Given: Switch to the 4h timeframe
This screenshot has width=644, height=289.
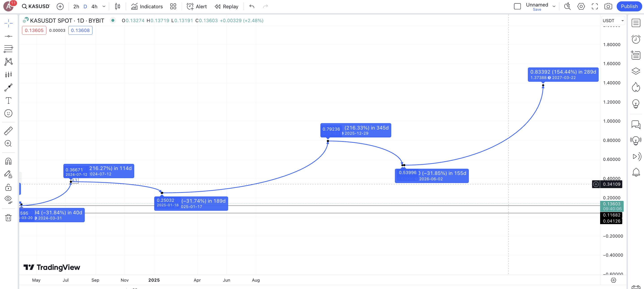Looking at the screenshot, I should tap(94, 6).
